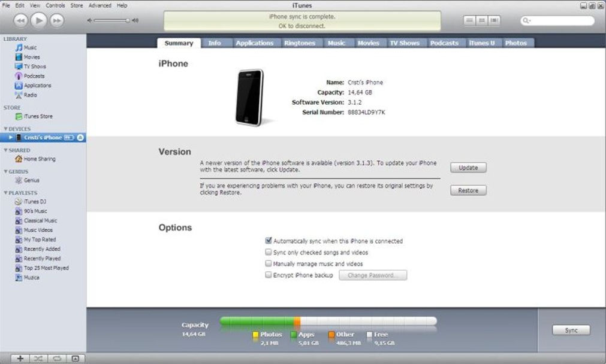
Task: Click the Play button in transport controls
Action: coord(38,21)
